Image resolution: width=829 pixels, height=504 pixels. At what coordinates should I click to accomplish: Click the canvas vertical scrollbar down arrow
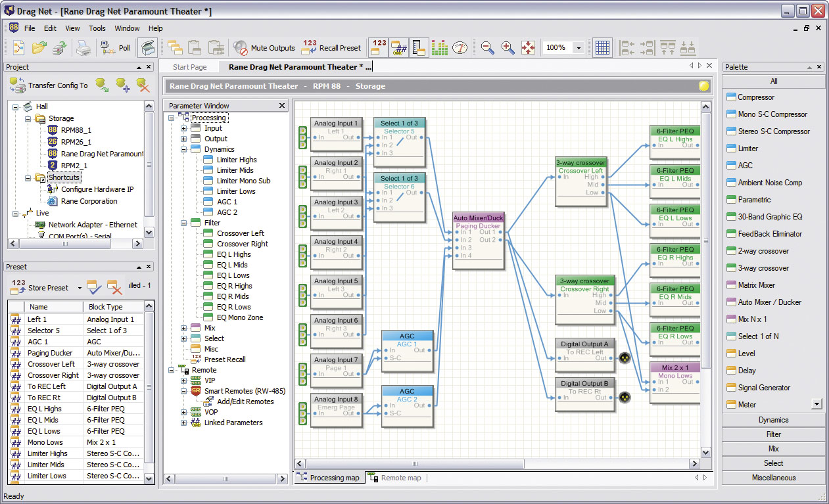coord(705,452)
